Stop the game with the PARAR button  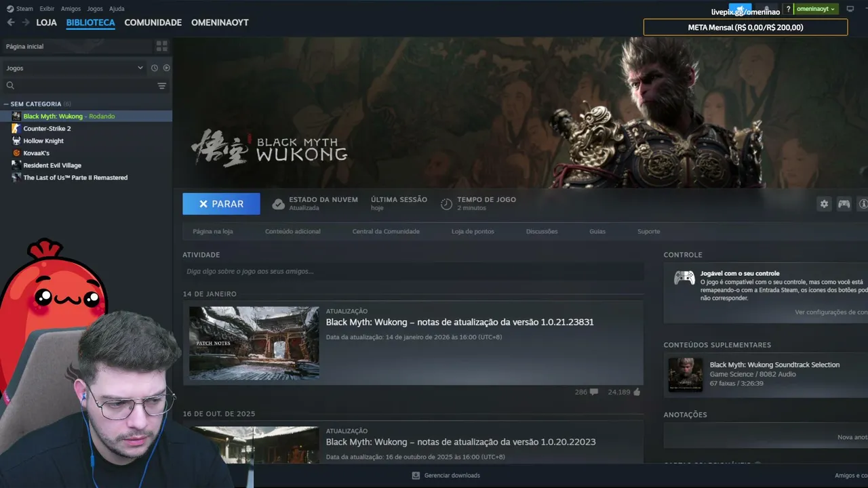[221, 204]
